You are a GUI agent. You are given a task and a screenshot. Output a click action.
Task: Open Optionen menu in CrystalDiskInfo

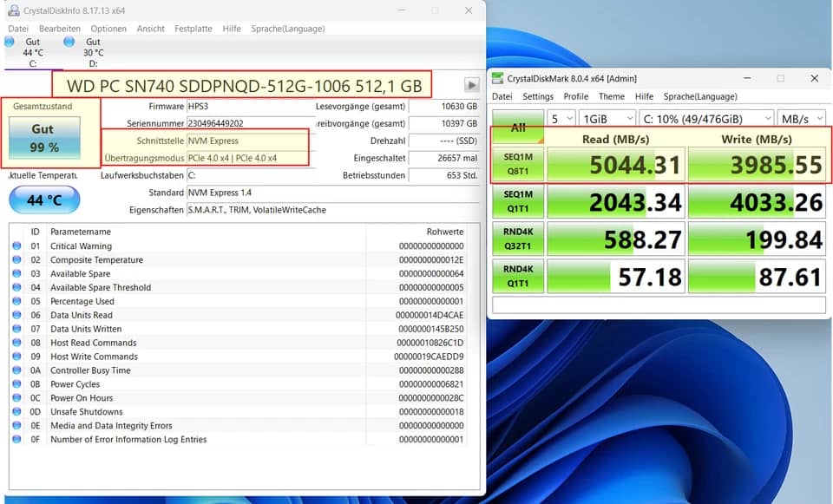(x=108, y=29)
